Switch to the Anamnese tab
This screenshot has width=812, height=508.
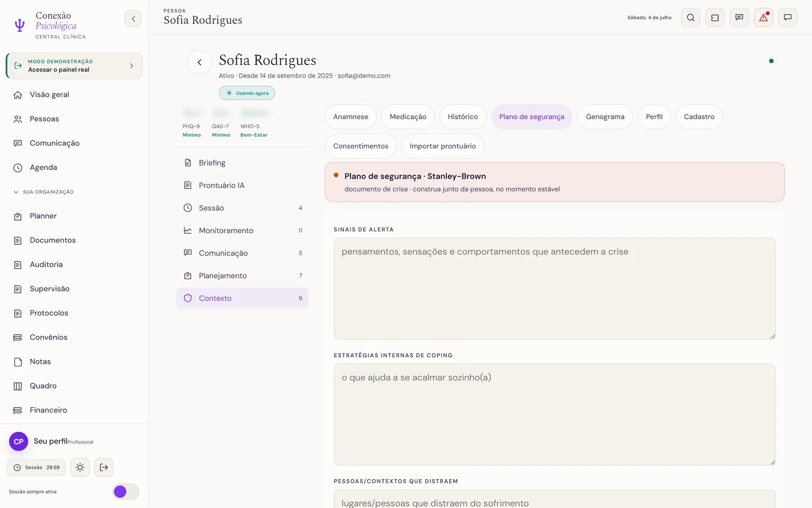[x=351, y=117]
